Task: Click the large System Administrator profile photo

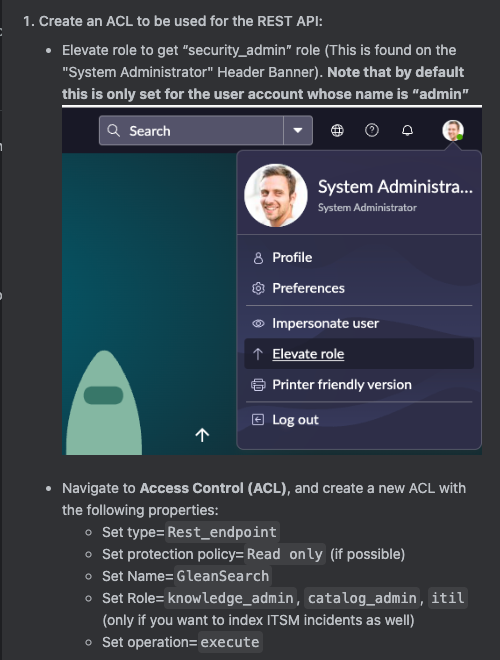Action: pos(276,195)
